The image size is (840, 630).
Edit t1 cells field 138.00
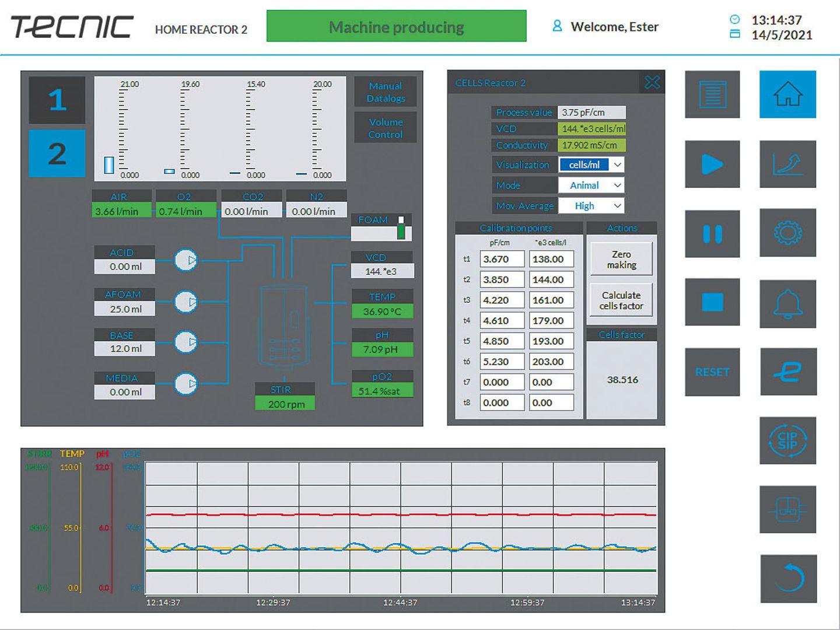coord(551,259)
